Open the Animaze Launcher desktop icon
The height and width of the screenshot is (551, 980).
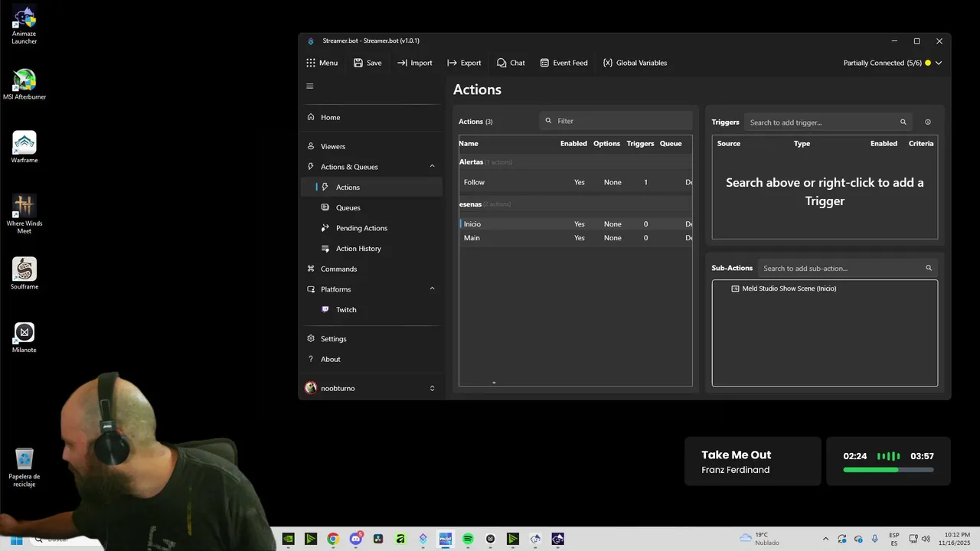point(24,25)
